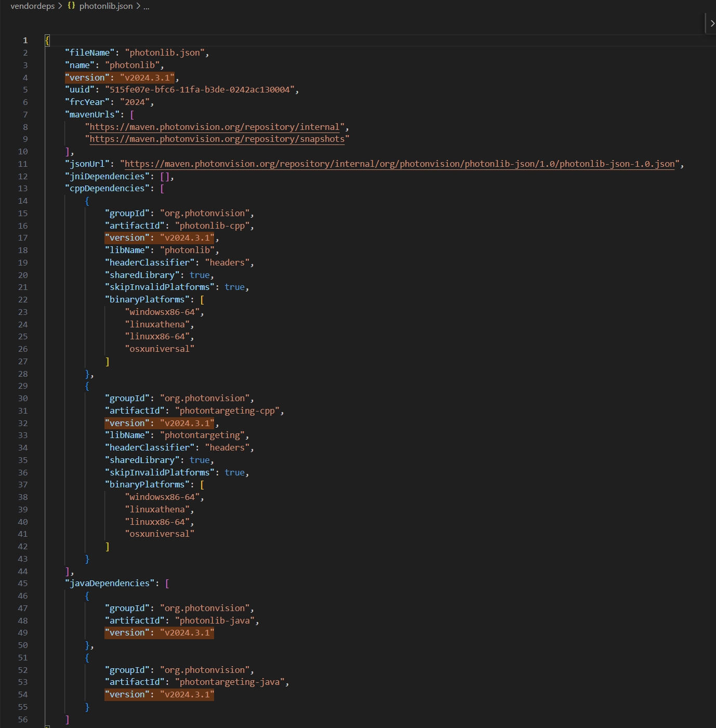This screenshot has height=728, width=716.
Task: Click the true value of sharedLibrary on line 20
Action: (x=200, y=275)
